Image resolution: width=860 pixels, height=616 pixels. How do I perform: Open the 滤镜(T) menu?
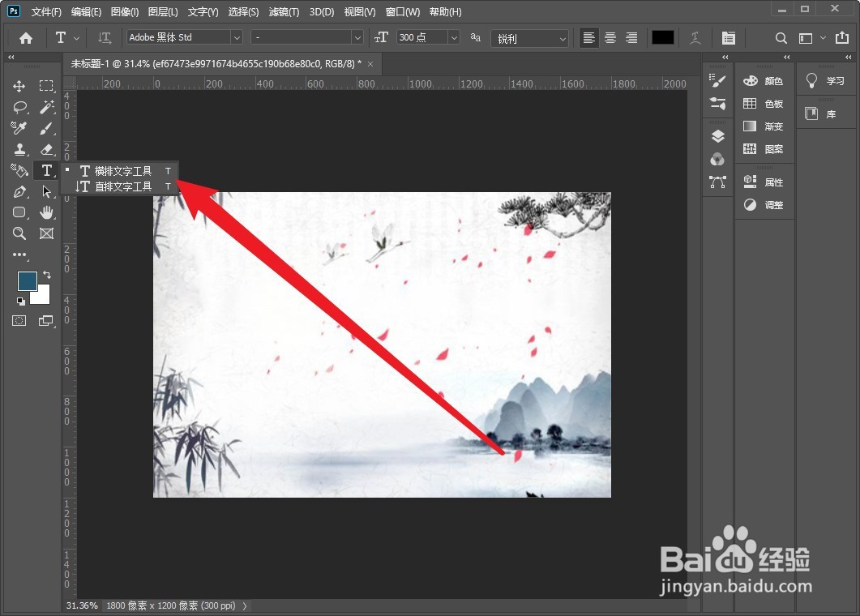click(285, 11)
